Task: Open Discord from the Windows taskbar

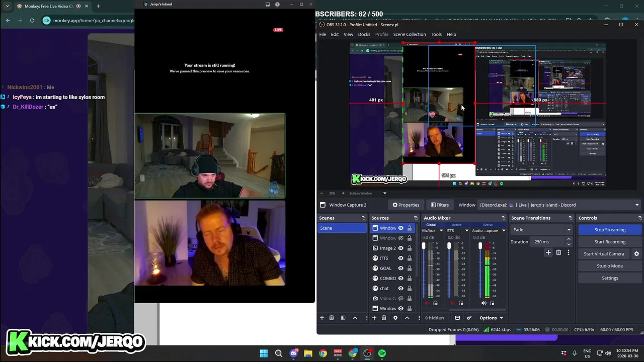Action: point(293,353)
